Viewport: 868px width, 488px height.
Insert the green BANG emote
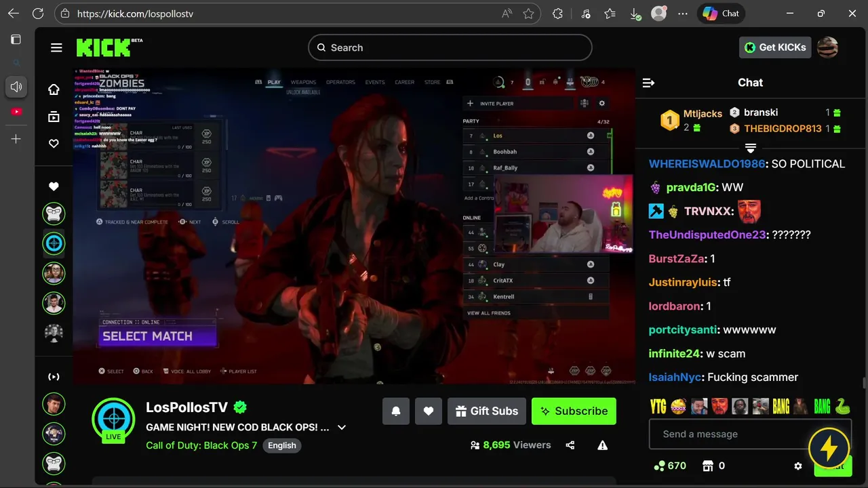tap(822, 406)
